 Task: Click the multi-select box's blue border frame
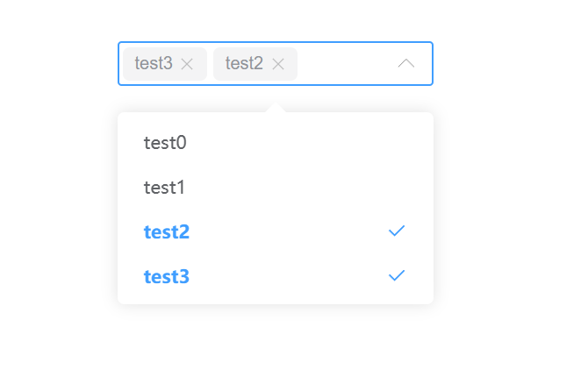coord(276,42)
